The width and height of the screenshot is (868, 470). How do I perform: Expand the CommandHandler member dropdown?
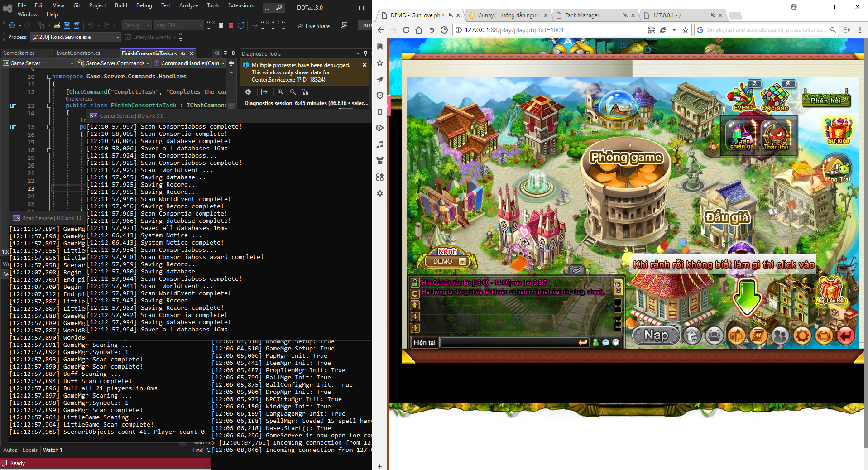189,63
